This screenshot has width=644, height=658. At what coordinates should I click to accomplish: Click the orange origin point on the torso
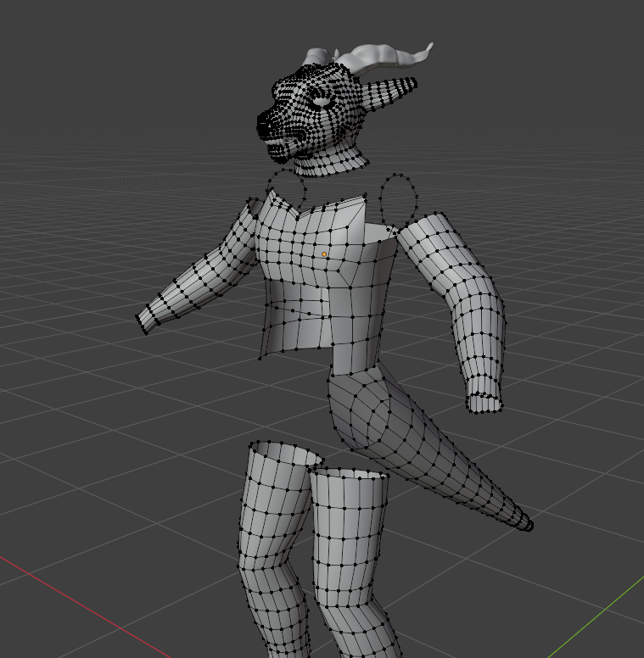[323, 254]
